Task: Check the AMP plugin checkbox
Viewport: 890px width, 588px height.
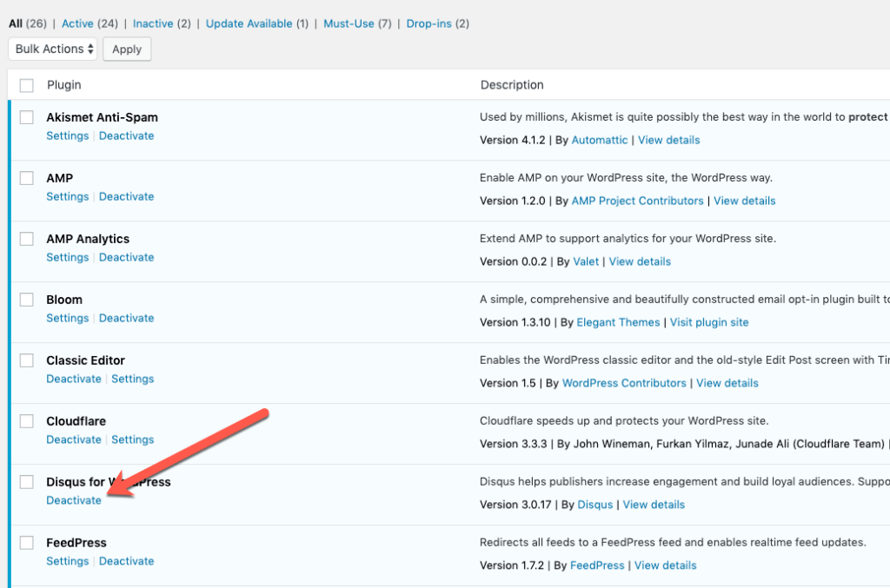Action: (27, 178)
